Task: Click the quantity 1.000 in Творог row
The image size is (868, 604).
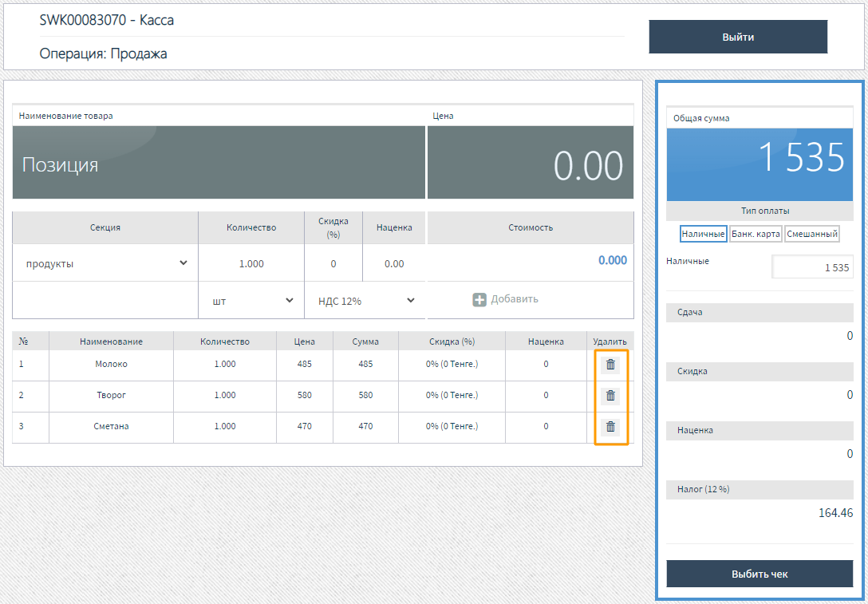Action: pos(225,395)
